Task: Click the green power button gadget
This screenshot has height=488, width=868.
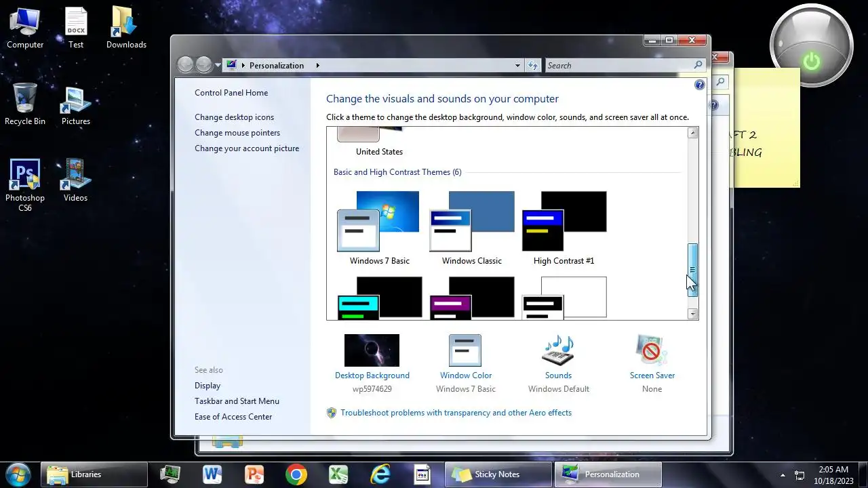Action: pos(812,62)
